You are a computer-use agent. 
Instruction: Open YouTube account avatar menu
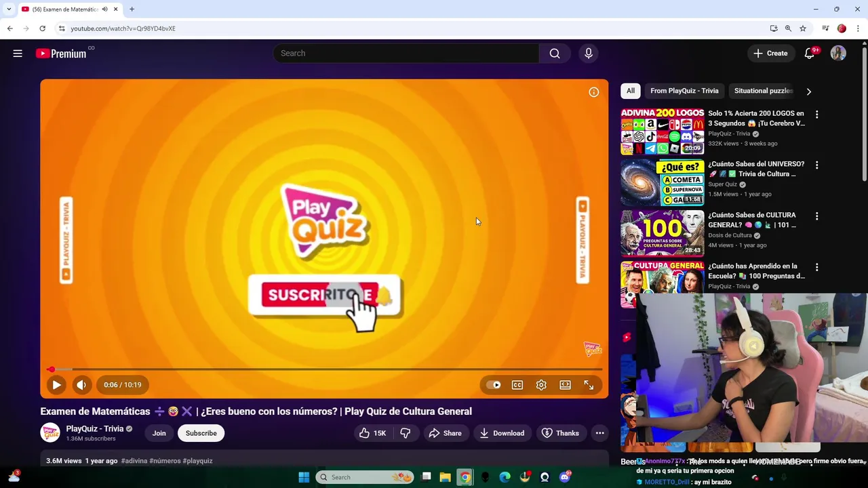coord(838,54)
